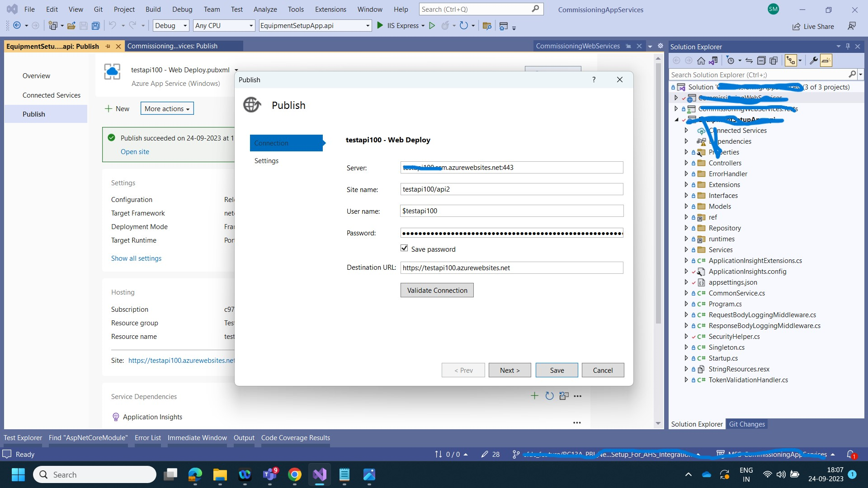Click the Open File folder icon

pyautogui.click(x=71, y=26)
